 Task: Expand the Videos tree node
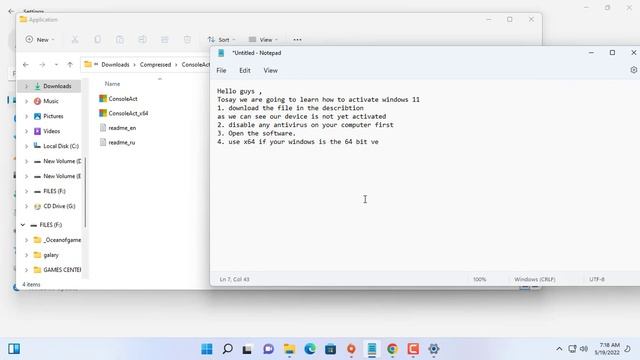26,131
